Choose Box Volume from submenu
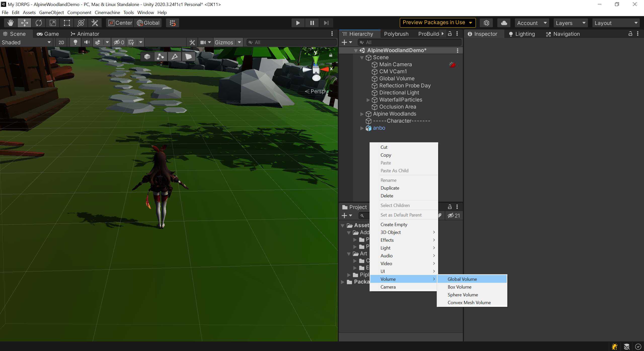Image resolution: width=644 pixels, height=351 pixels. pyautogui.click(x=472, y=287)
